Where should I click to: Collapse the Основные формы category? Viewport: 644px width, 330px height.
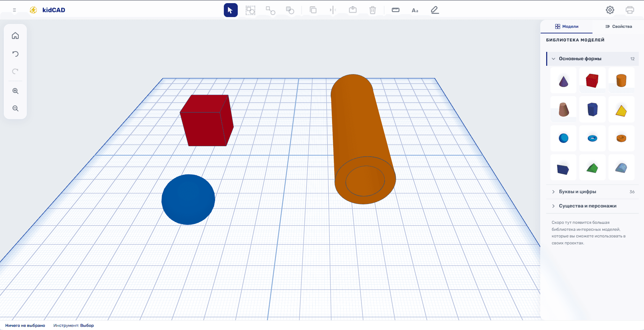click(x=592, y=59)
